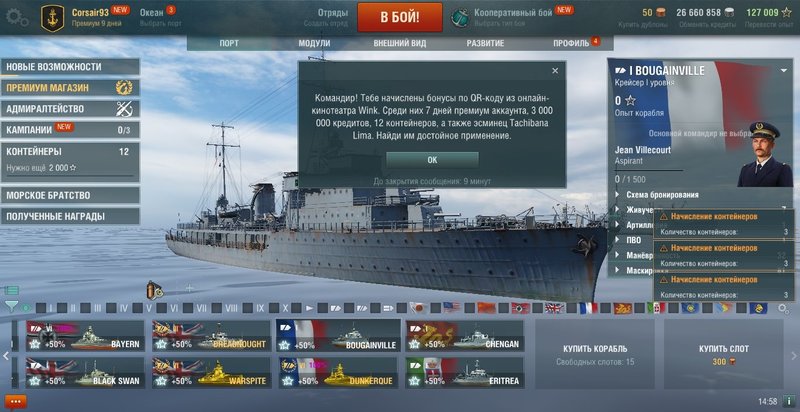Select the ПОРТ tab
Viewport: 800px width, 412px height.
click(229, 43)
